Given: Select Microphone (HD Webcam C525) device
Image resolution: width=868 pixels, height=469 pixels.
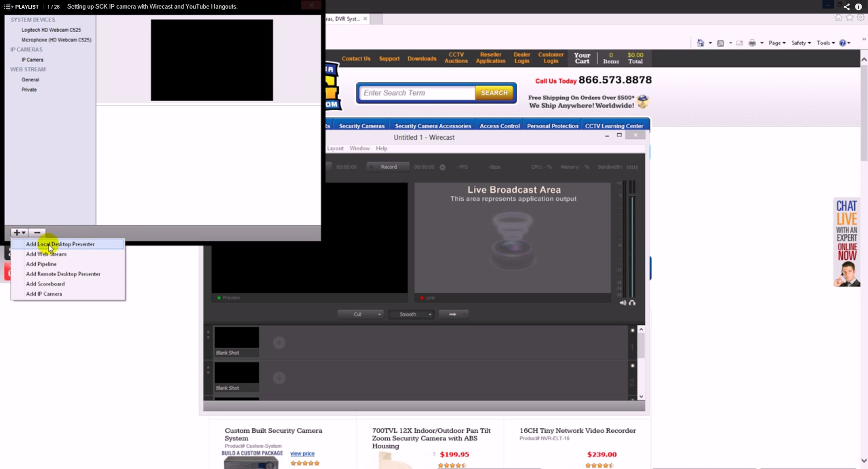Looking at the screenshot, I should click(x=57, y=40).
